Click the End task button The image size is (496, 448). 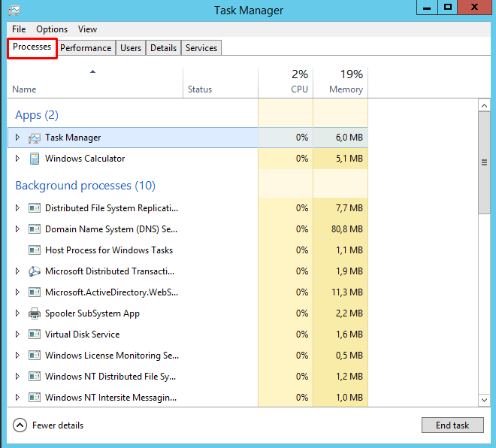(x=452, y=425)
